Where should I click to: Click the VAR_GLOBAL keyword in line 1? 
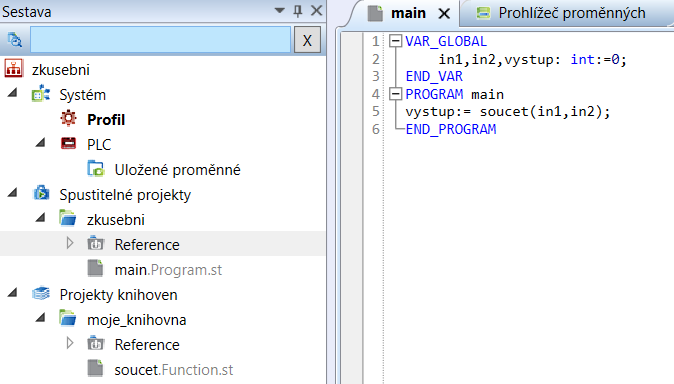tap(446, 41)
